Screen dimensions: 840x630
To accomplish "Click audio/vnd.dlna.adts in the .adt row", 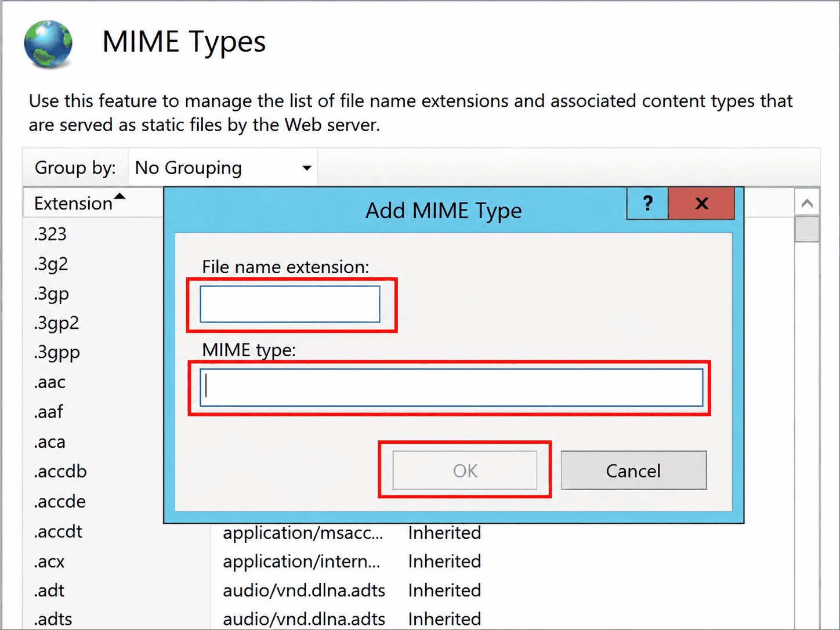I will tap(304, 591).
